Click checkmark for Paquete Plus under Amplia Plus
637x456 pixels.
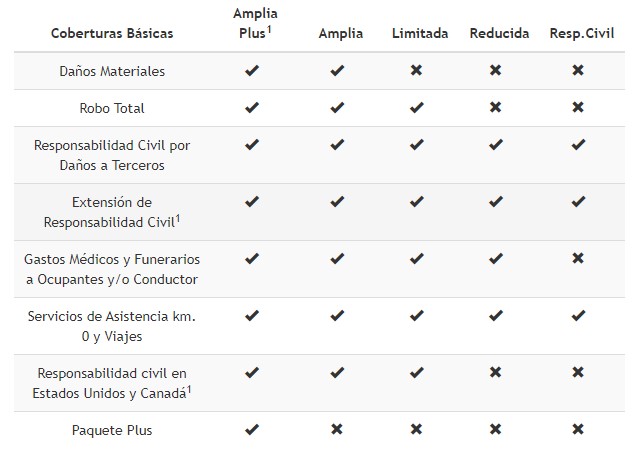point(252,430)
